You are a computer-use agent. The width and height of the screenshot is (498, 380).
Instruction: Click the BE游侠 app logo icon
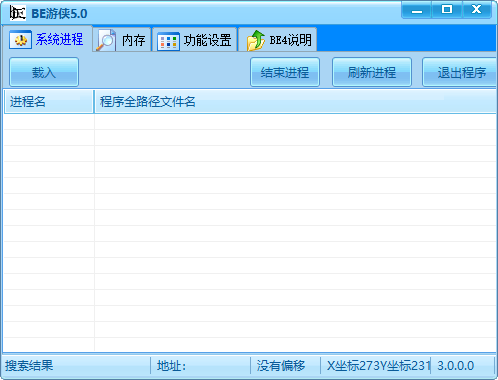[18, 13]
